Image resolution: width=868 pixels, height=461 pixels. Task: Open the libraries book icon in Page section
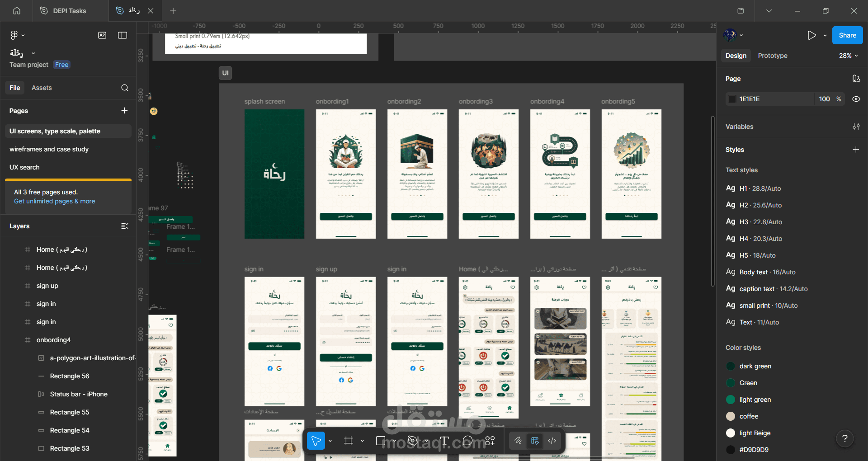pyautogui.click(x=856, y=79)
